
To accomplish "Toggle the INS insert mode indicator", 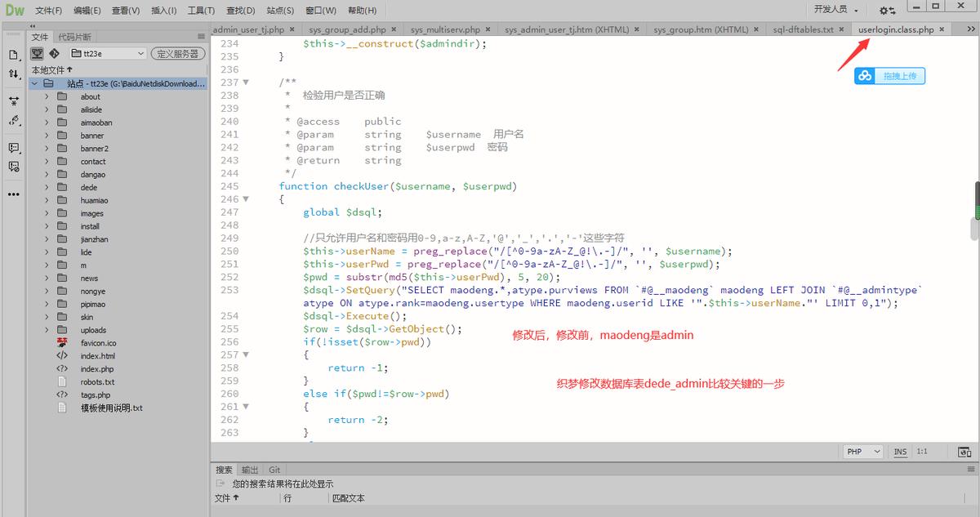I will pos(900,452).
